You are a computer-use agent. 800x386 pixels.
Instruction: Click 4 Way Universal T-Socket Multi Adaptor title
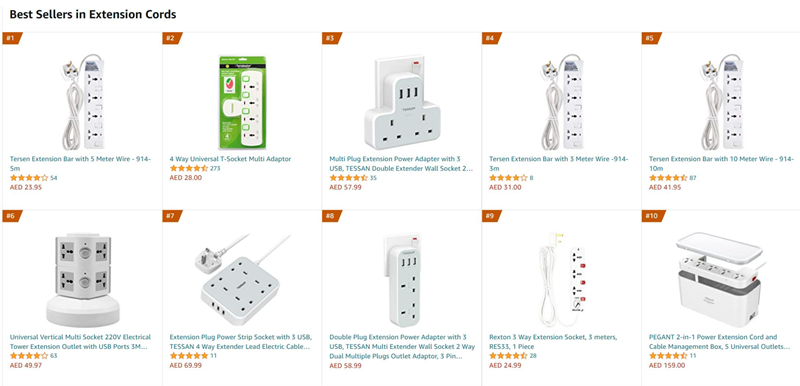click(x=230, y=159)
